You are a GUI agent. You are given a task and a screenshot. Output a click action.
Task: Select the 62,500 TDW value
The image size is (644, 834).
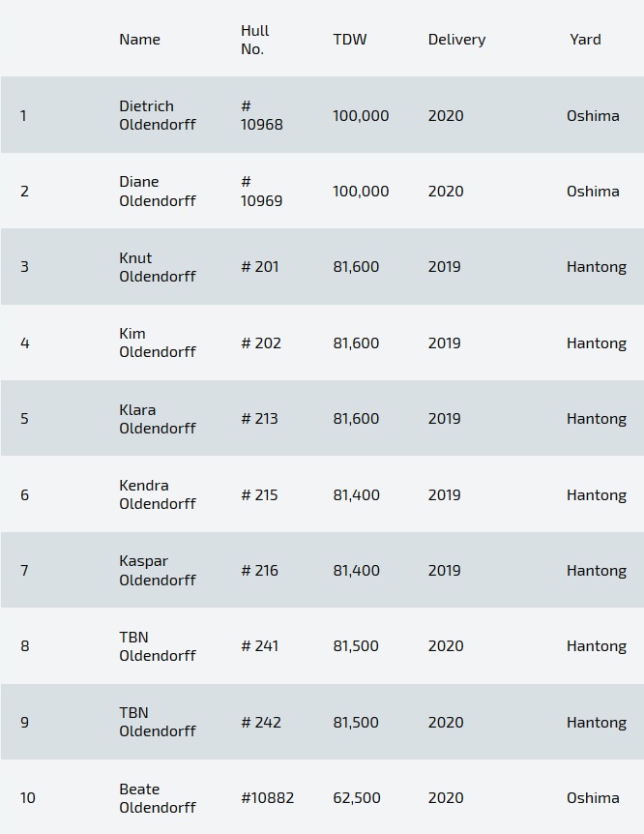357,798
